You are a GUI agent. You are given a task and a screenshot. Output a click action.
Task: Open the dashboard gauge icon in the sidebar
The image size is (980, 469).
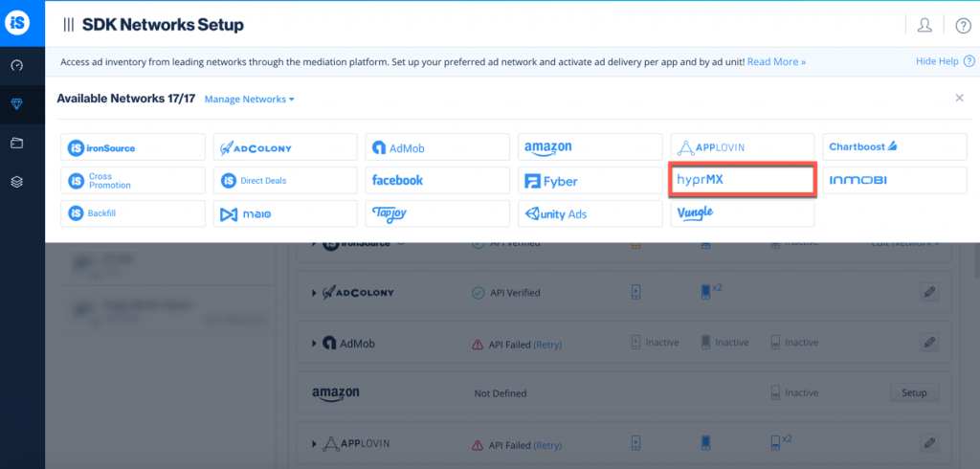point(17,66)
